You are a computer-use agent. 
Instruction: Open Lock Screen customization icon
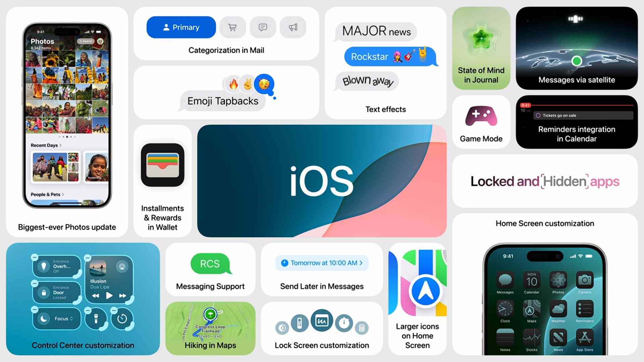click(322, 320)
